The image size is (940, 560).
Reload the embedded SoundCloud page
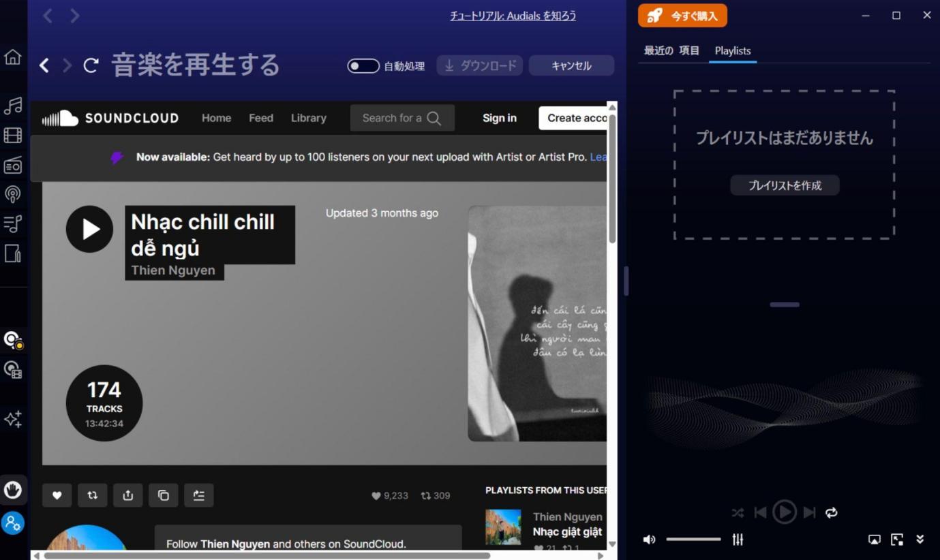[91, 65]
